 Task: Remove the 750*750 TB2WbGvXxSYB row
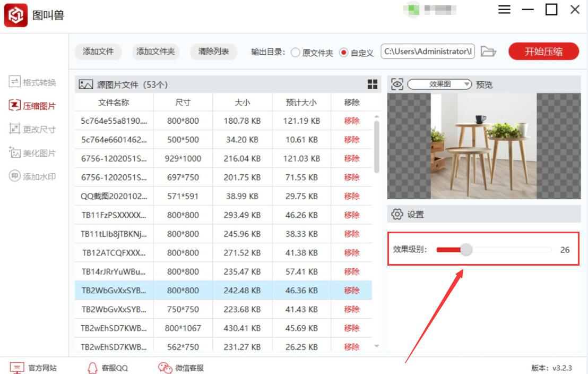click(352, 309)
